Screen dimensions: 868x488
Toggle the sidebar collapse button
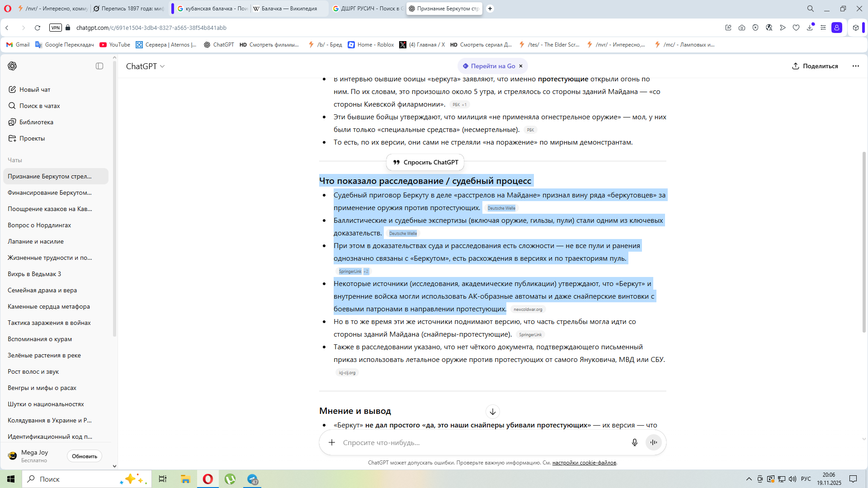coord(99,66)
